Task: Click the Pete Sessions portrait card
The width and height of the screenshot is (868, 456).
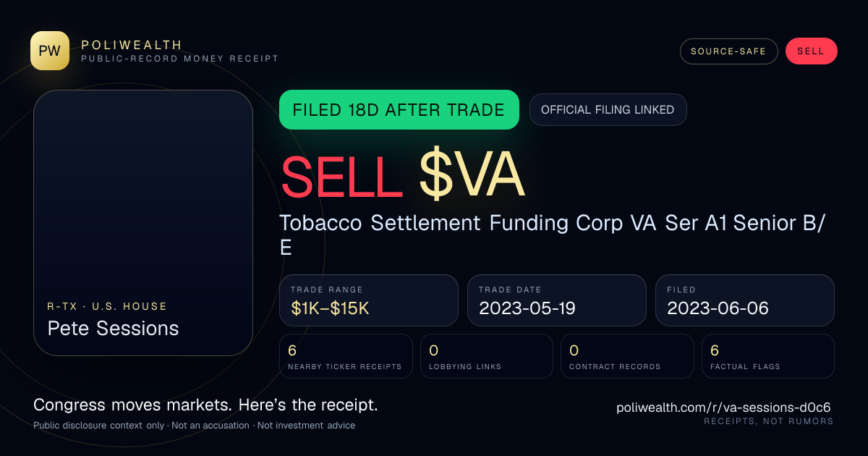Action: pyautogui.click(x=143, y=223)
